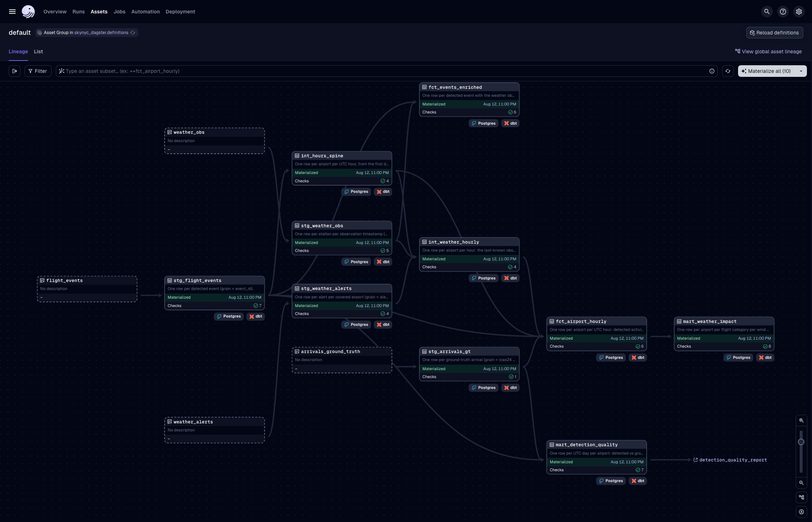Click the Dagster logo
Screen dimensions: 812x522
[x=28, y=12]
